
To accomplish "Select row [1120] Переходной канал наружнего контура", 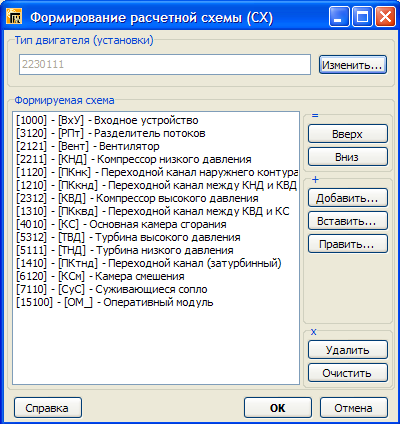I will pos(156,172).
